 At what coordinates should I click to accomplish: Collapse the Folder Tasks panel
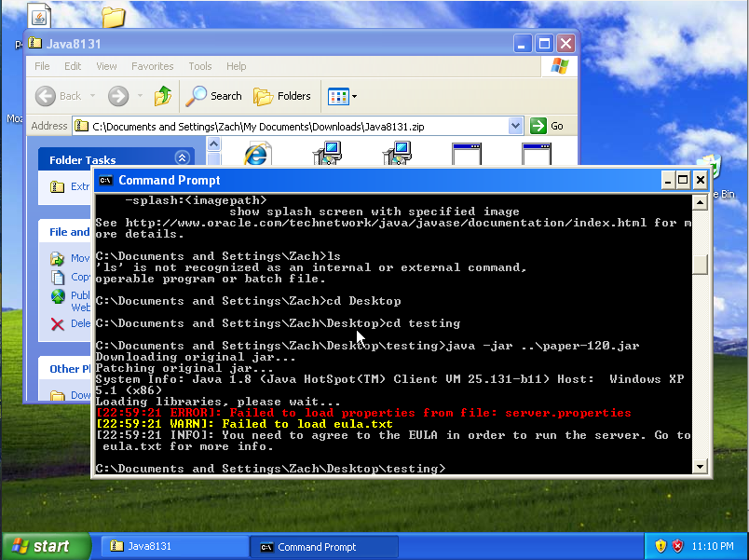182,157
